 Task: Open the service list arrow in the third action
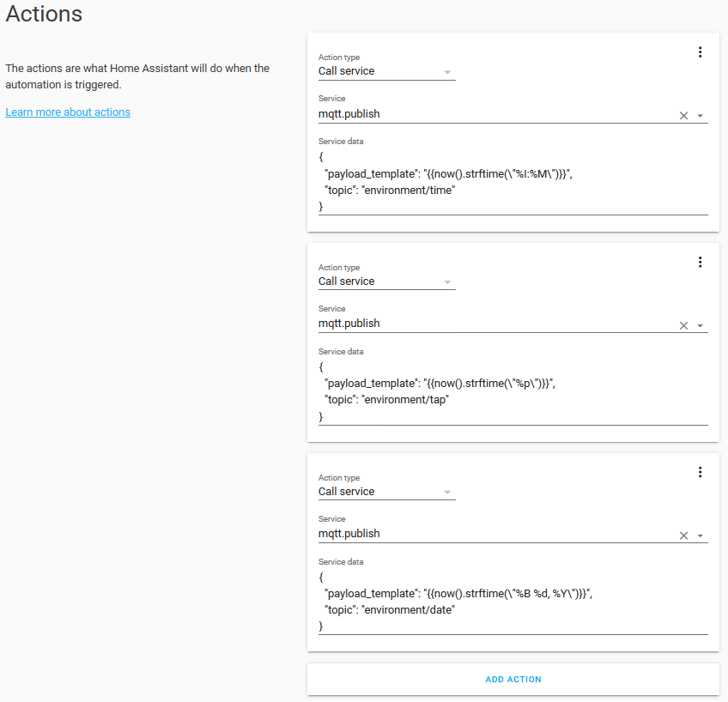point(701,536)
